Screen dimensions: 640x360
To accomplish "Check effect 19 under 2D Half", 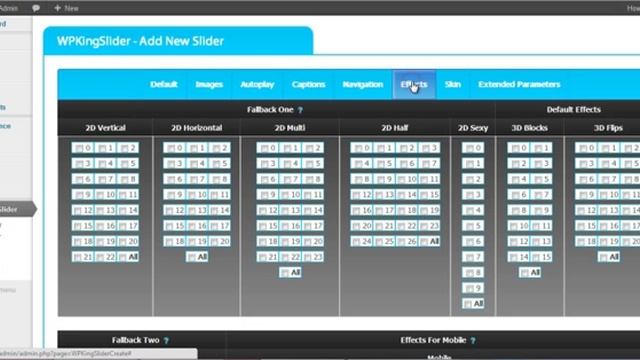I will (424, 211).
